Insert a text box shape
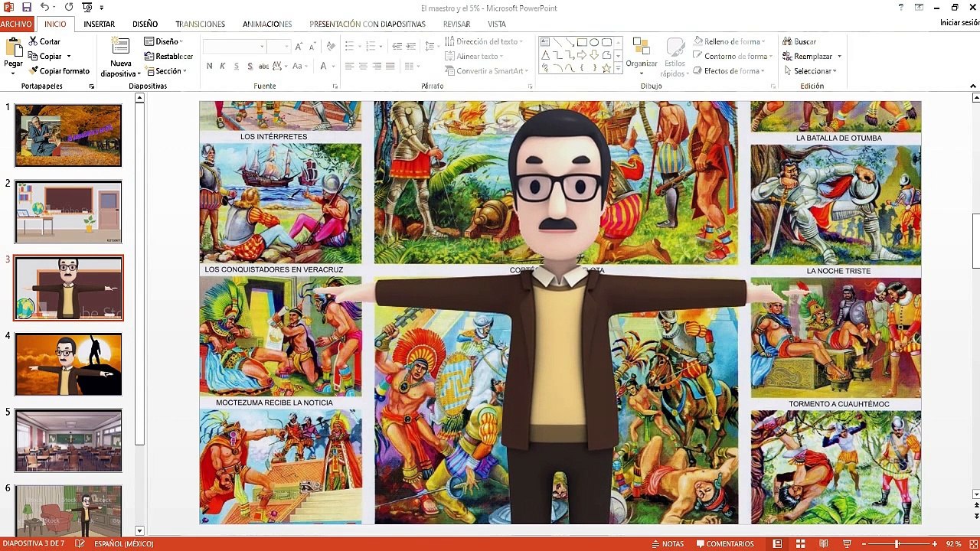Image resolution: width=980 pixels, height=551 pixels. click(x=545, y=43)
